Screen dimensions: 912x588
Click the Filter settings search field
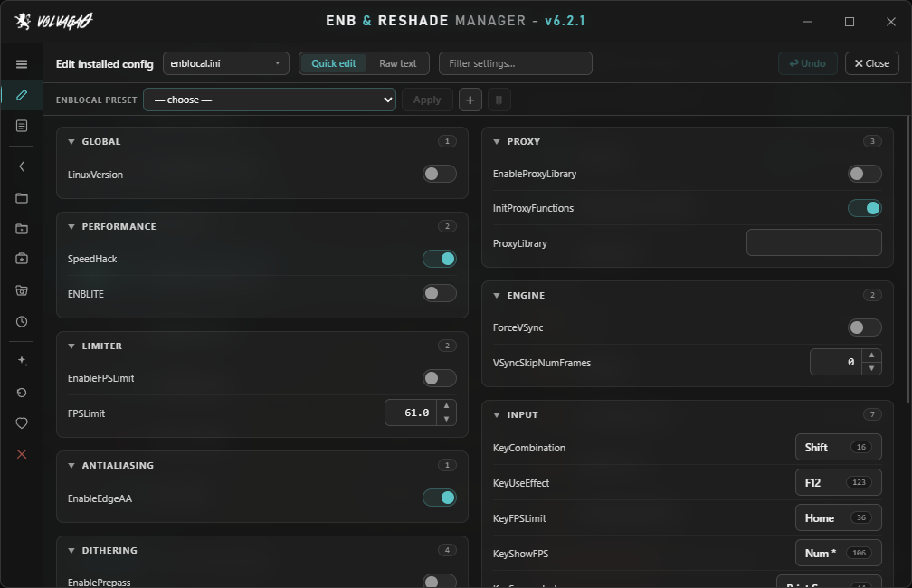pos(516,63)
